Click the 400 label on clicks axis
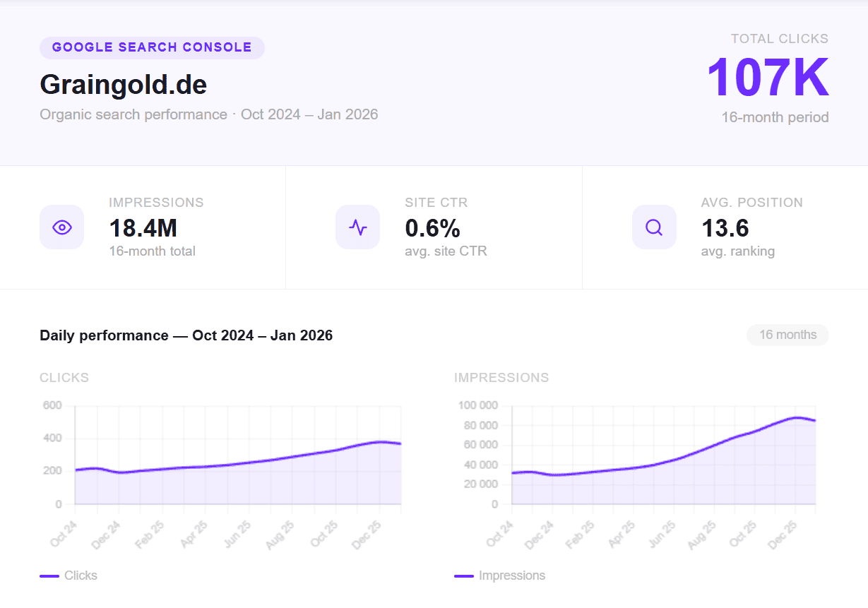 [52, 438]
